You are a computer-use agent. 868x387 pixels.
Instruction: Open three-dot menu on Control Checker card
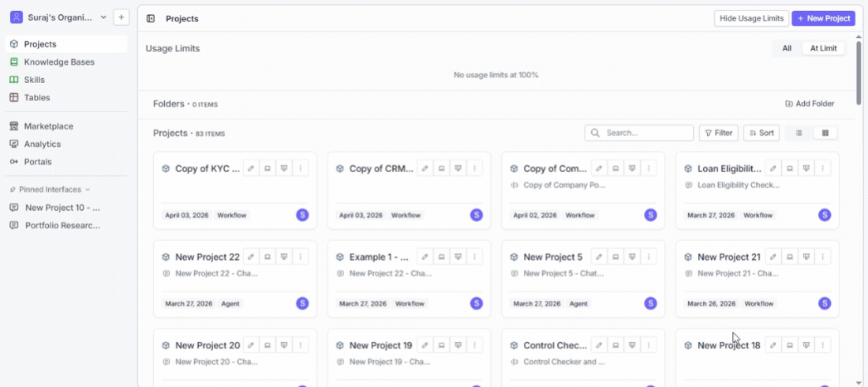click(649, 345)
